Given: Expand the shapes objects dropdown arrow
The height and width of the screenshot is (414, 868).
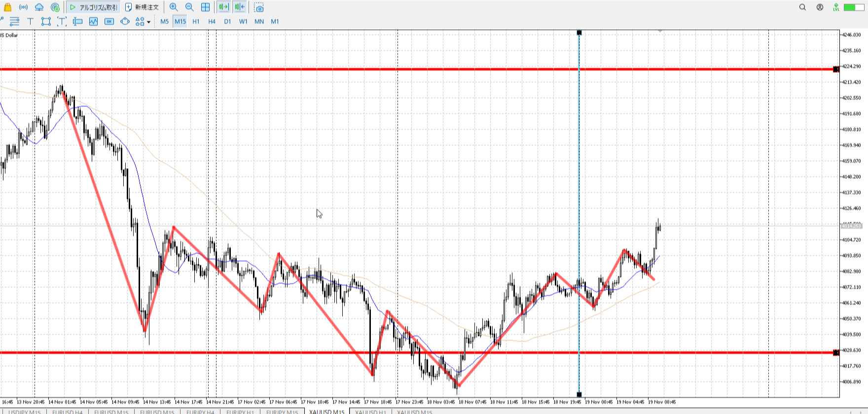Looking at the screenshot, I should pos(148,22).
